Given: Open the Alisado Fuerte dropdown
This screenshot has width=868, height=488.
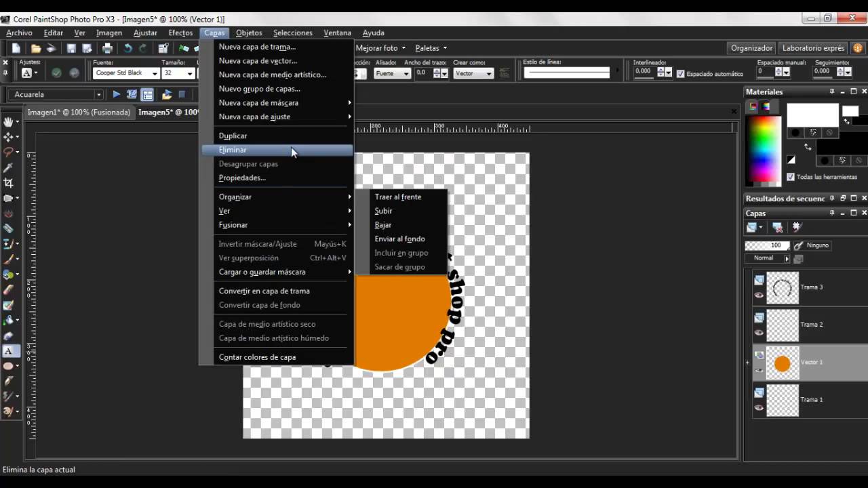Looking at the screenshot, I should (406, 73).
